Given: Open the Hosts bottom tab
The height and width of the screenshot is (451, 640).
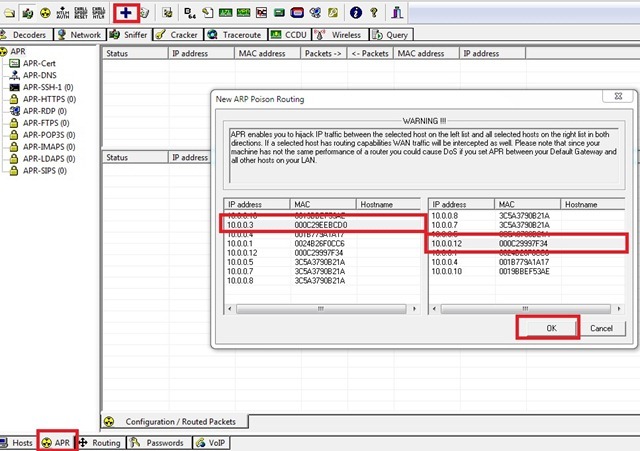Looking at the screenshot, I should [17, 443].
